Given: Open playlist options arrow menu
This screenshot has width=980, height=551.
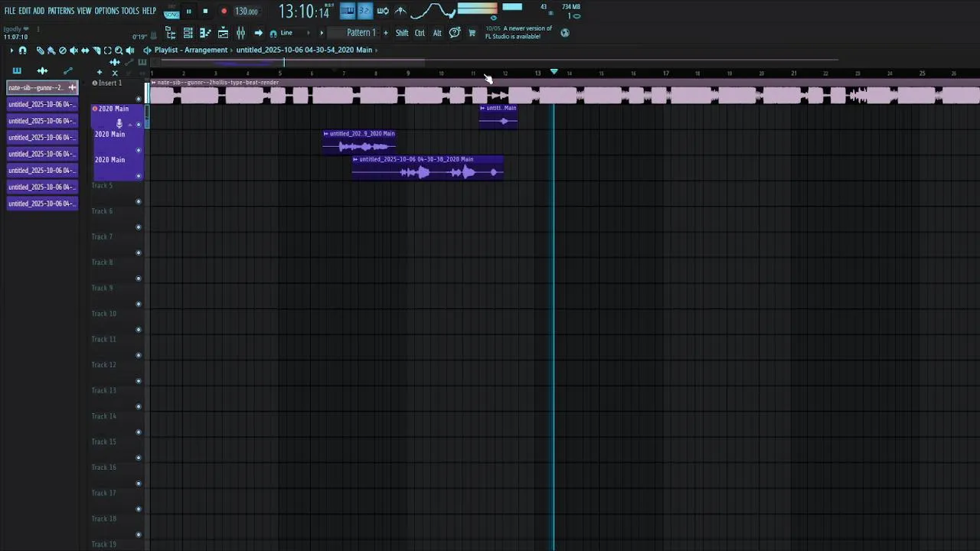Looking at the screenshot, I should 11,50.
